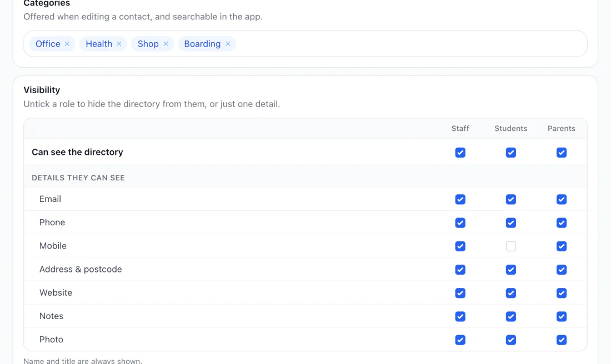The image size is (611, 364).
Task: Click the Staff column header
Action: point(460,129)
